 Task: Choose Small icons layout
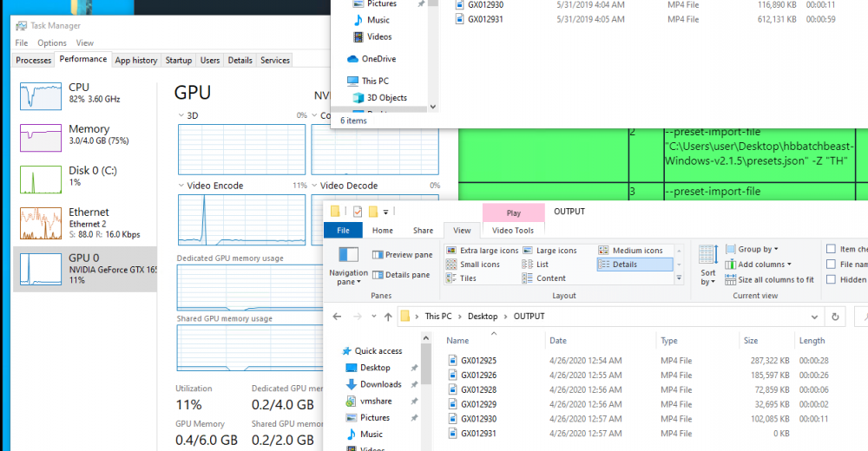click(x=473, y=265)
